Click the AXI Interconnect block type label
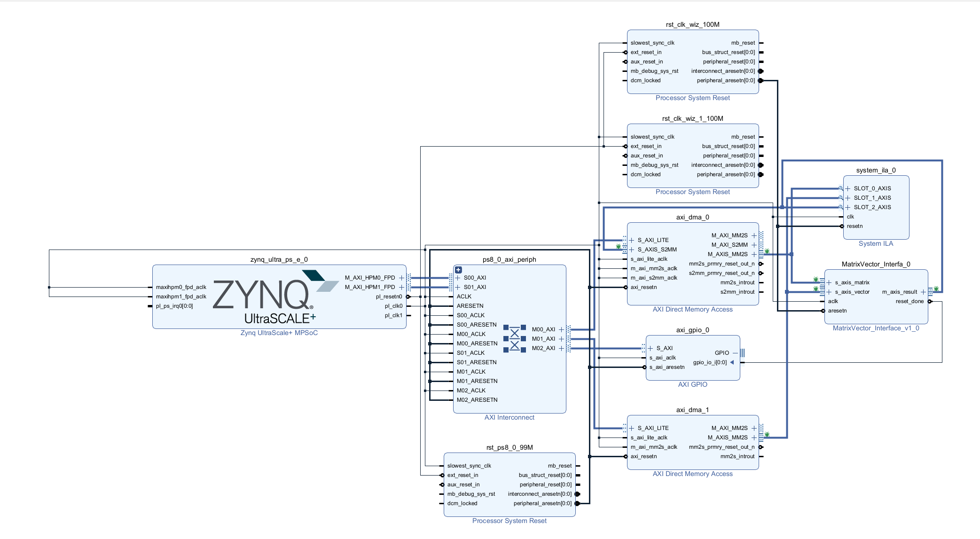980x539 pixels. pyautogui.click(x=509, y=417)
